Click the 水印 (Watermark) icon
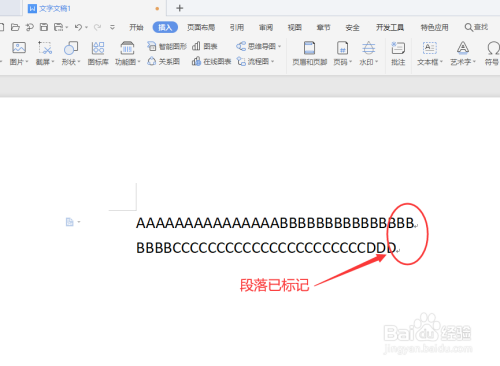 tap(368, 48)
